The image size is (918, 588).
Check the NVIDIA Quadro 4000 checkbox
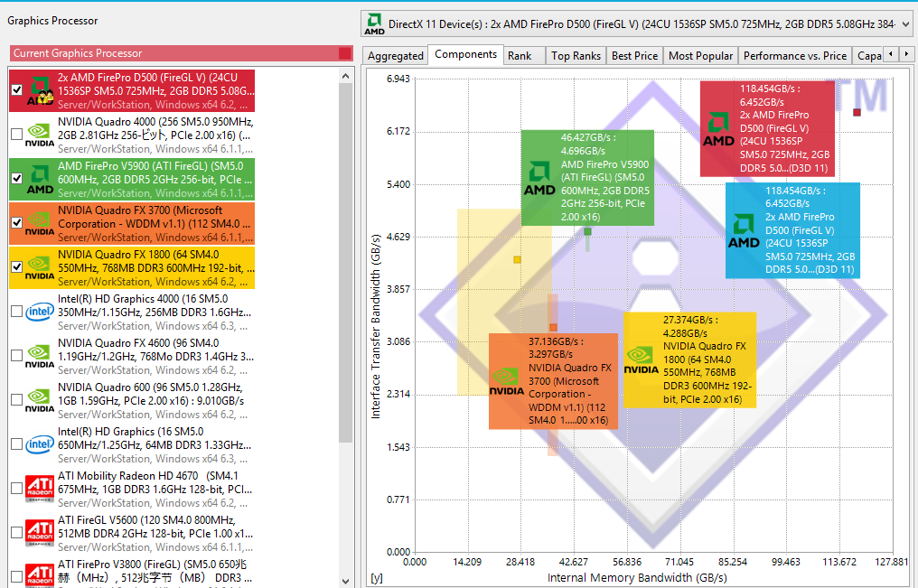[x=17, y=134]
